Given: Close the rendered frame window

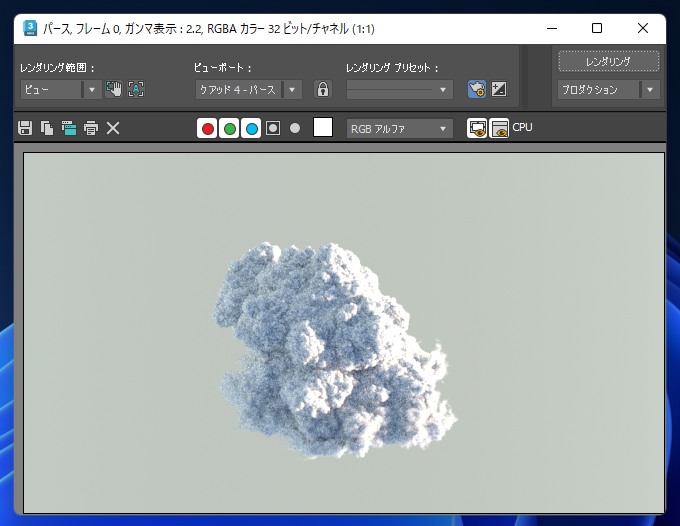Looking at the screenshot, I should (x=643, y=29).
